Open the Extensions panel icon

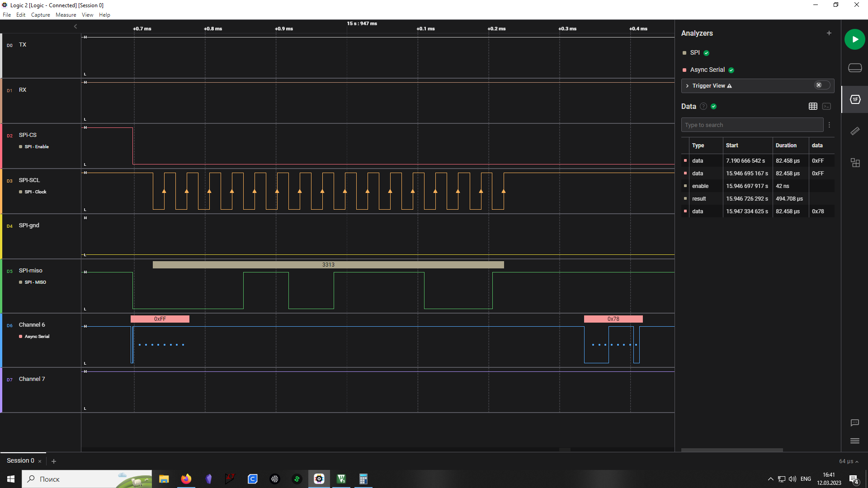click(854, 163)
